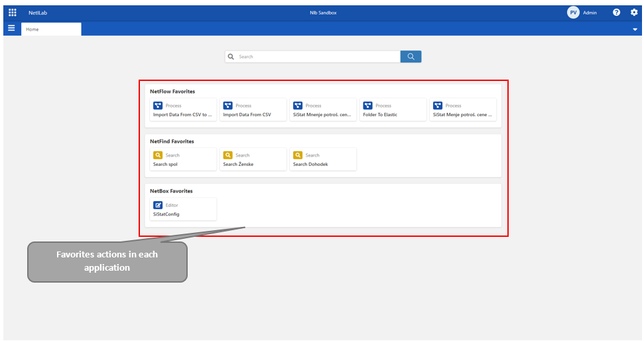The image size is (644, 341).
Task: Click the Folder To Elastic process icon
Action: tap(368, 105)
